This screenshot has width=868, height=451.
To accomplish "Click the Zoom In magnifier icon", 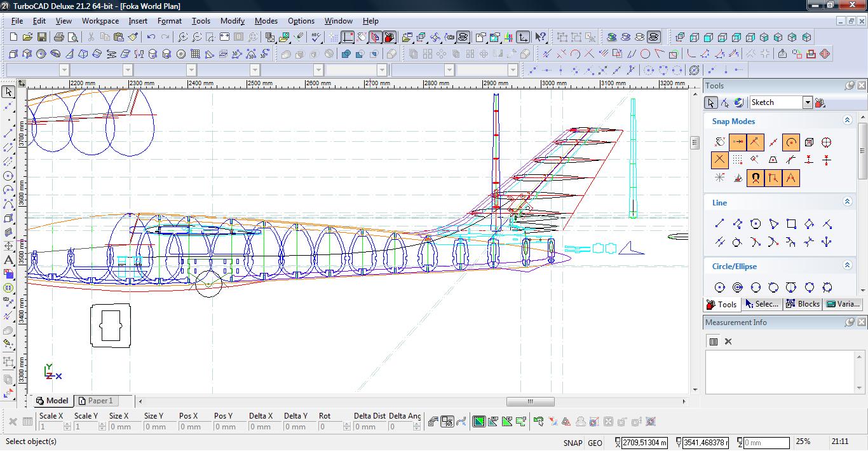I will (182, 38).
